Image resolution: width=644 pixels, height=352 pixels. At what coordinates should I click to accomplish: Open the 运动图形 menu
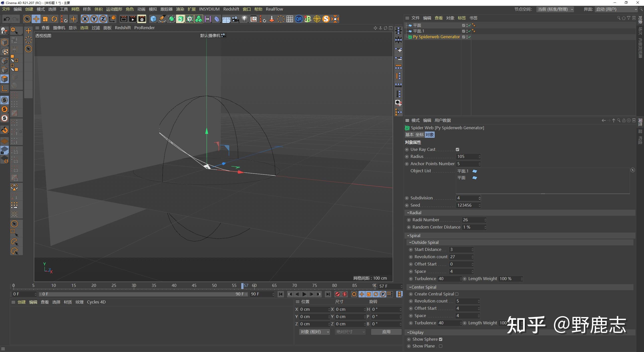pyautogui.click(x=114, y=9)
